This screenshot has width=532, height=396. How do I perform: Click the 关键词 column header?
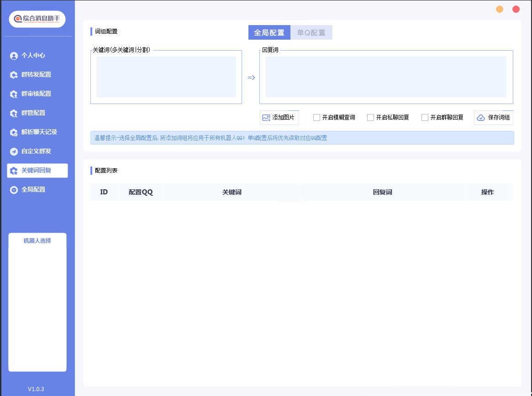tap(232, 192)
